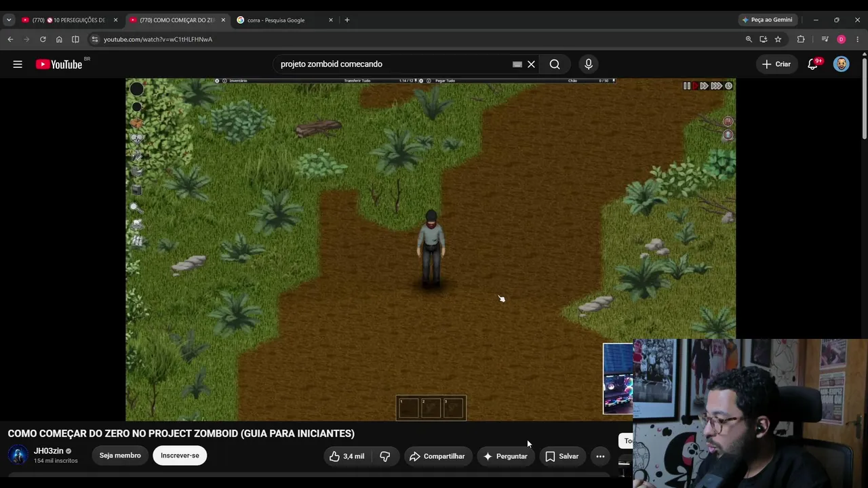Screen dimensions: 868x488
Task: Save video with the Salvar button
Action: tap(562, 456)
